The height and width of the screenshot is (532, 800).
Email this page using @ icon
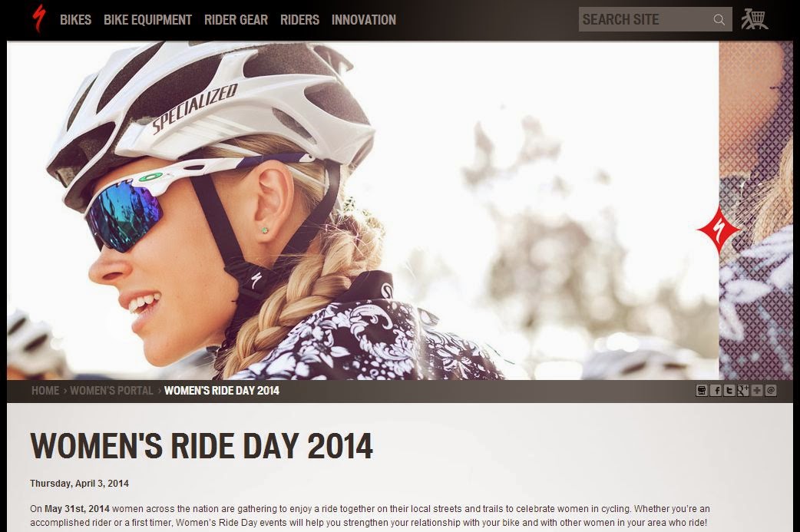pos(770,391)
